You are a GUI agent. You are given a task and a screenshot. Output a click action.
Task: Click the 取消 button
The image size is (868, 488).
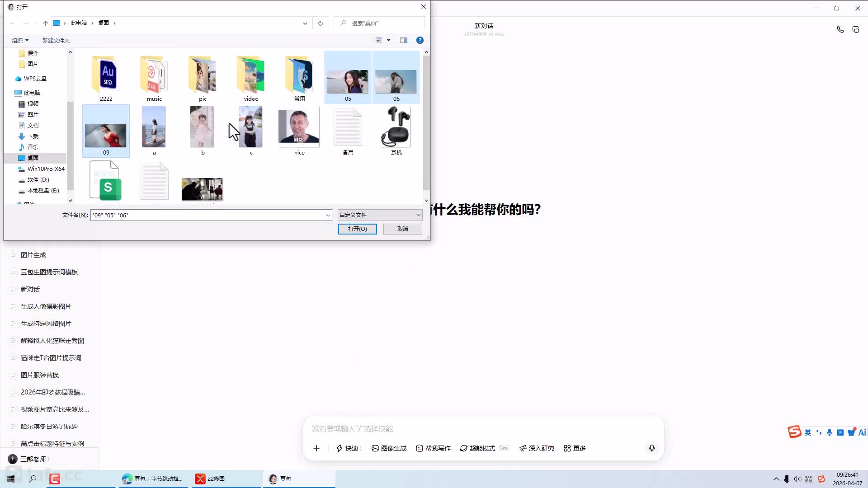402,229
